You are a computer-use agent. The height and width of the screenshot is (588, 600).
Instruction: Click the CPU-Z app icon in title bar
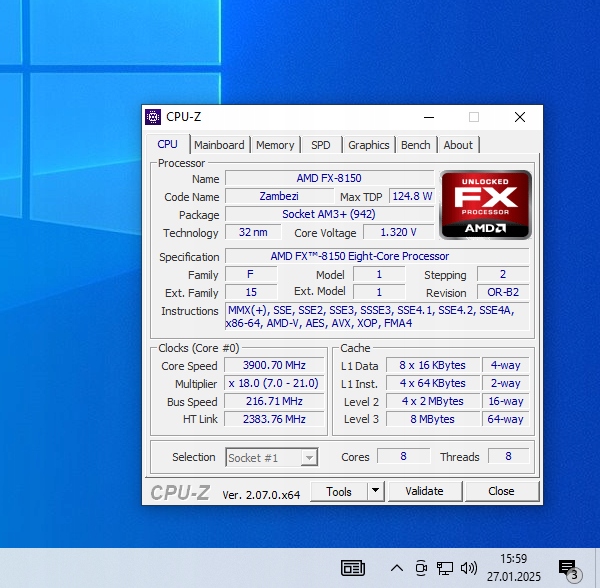153,117
